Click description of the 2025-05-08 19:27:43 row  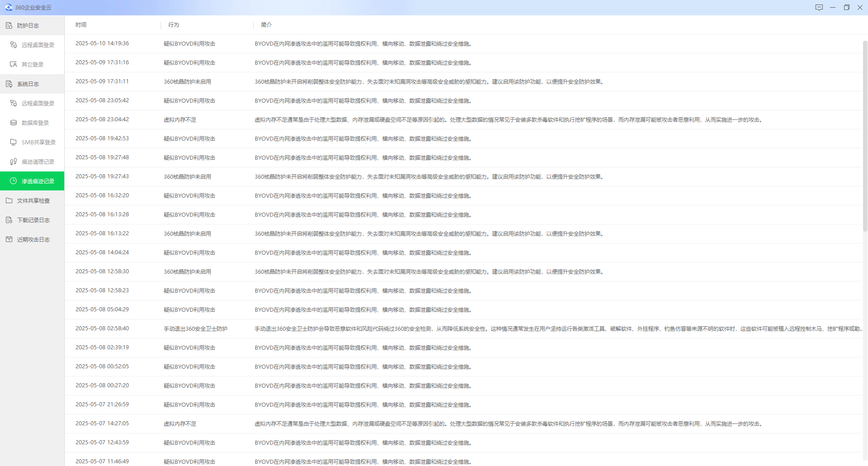click(x=430, y=177)
